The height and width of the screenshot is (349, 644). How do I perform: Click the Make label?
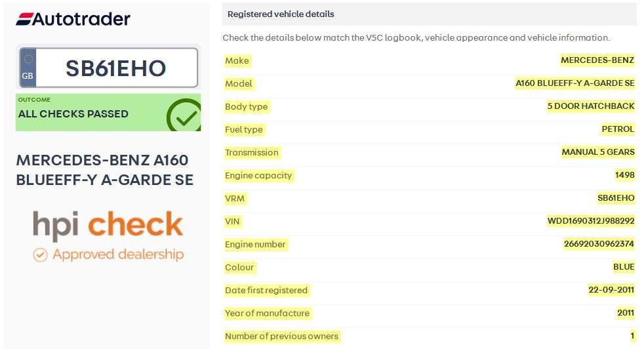pyautogui.click(x=237, y=60)
